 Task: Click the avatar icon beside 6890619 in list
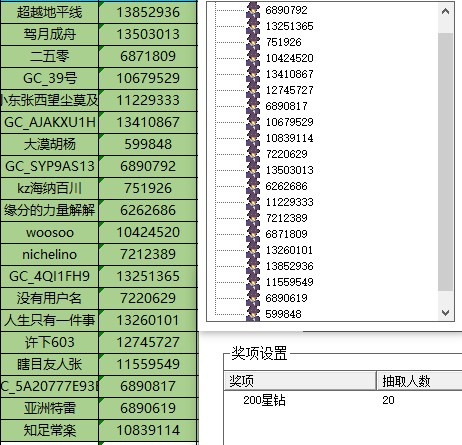[x=253, y=298]
